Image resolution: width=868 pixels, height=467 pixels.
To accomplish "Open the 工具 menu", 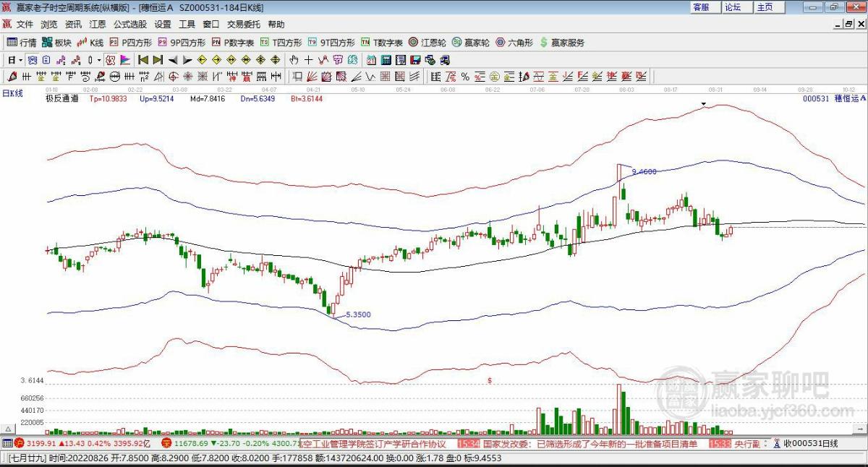I will (187, 25).
